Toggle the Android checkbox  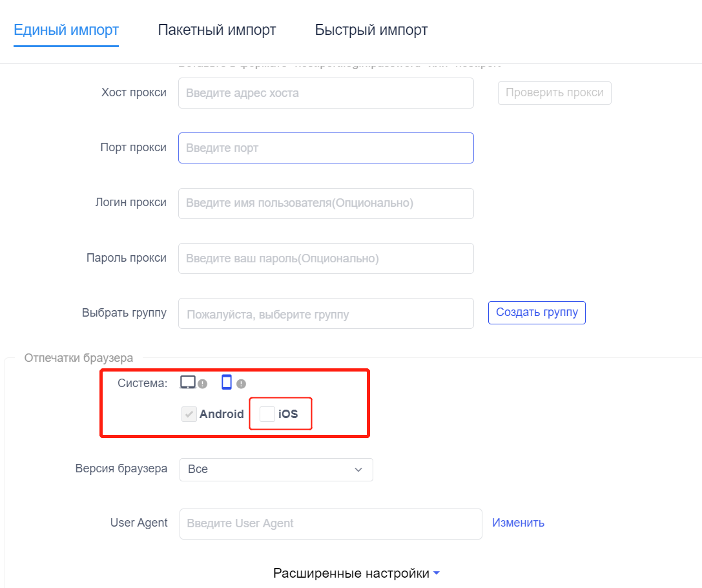(x=189, y=414)
